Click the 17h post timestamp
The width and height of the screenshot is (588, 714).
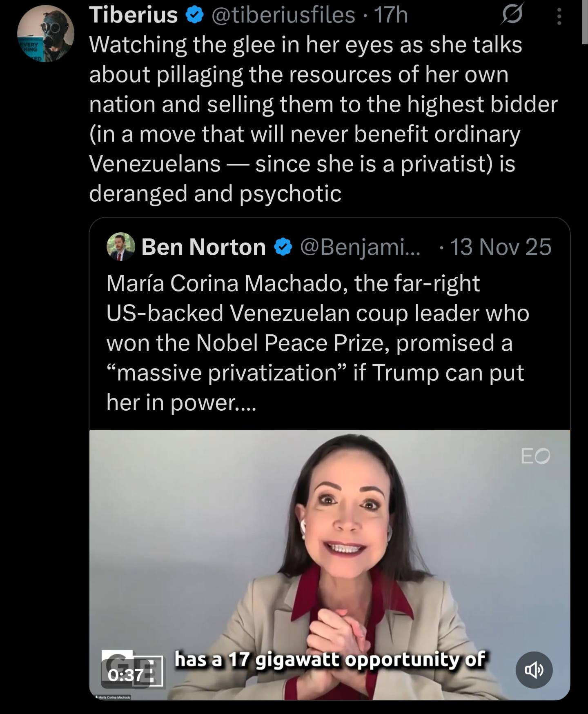click(x=391, y=16)
